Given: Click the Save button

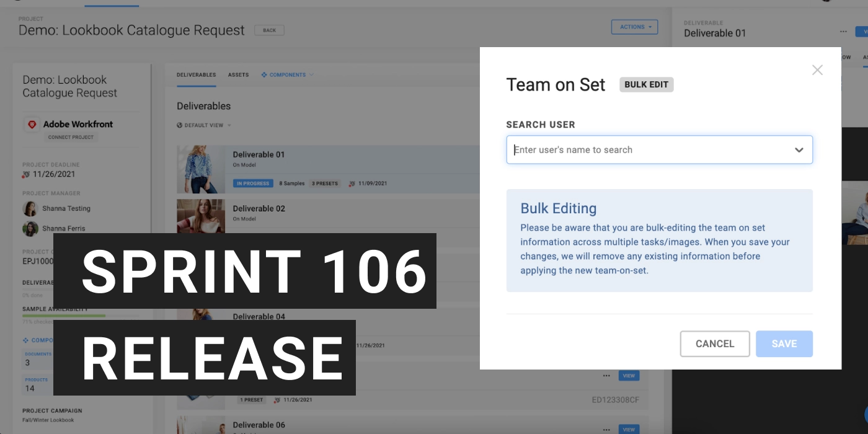Looking at the screenshot, I should coord(784,343).
